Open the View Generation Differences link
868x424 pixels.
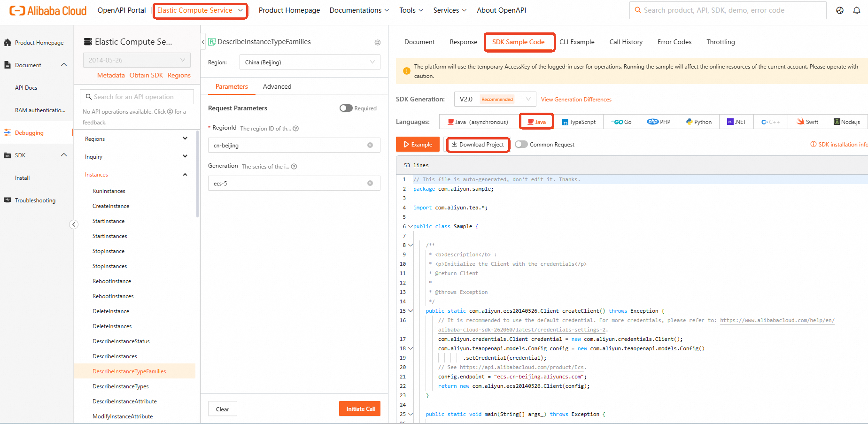coord(576,100)
